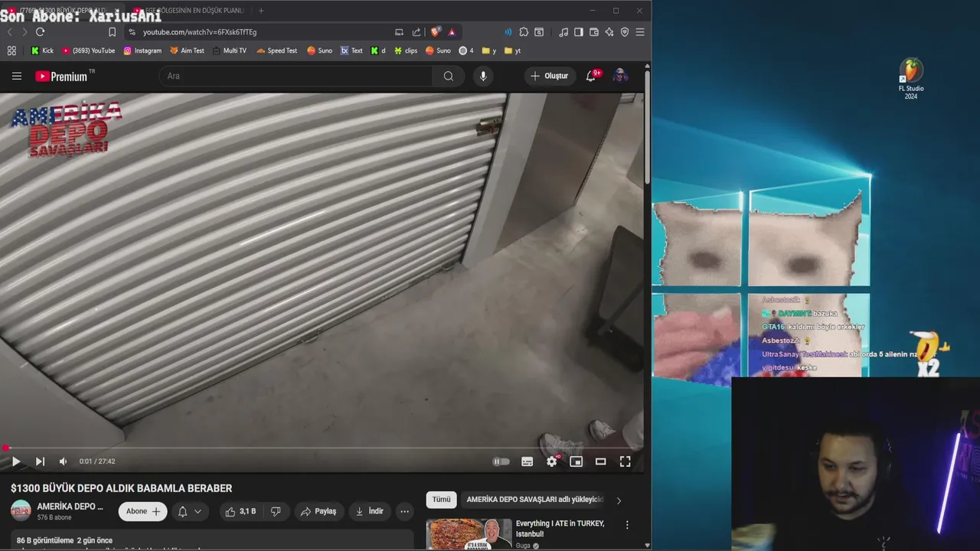This screenshot has height=551, width=980.
Task: Click the Paylaş share button
Action: click(318, 511)
